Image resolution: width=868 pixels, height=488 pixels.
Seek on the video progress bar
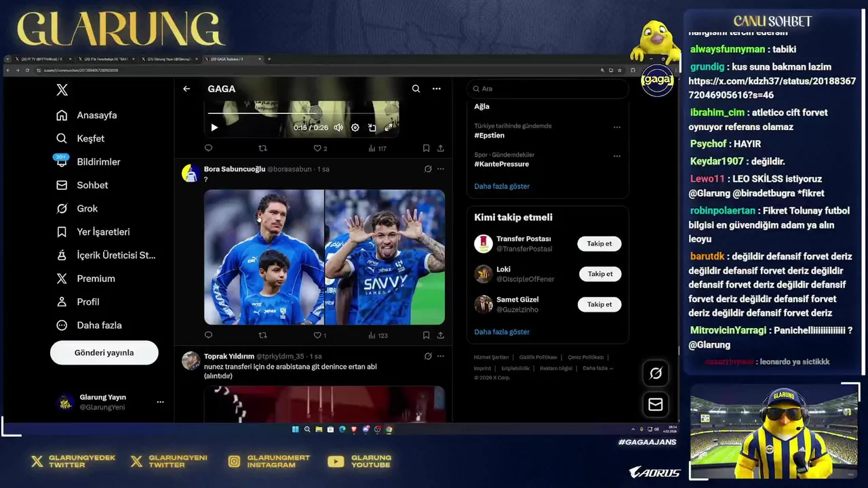coord(303,113)
